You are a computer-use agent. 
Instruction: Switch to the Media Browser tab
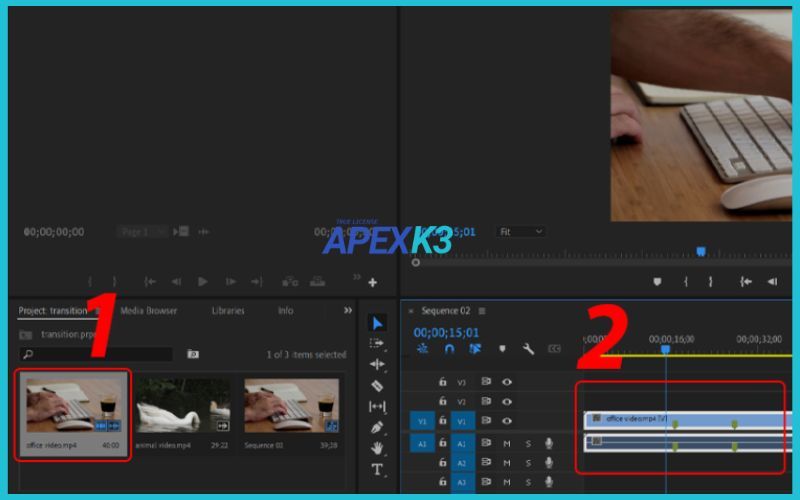pos(148,311)
